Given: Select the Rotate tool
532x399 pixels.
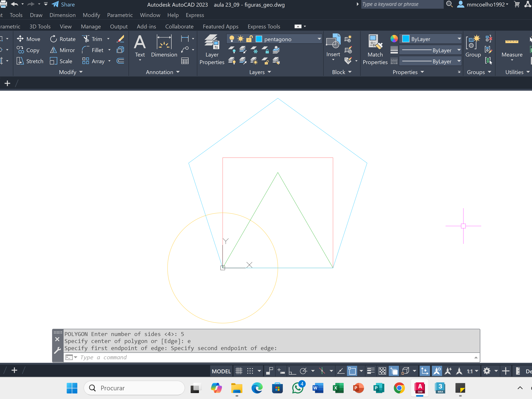Looking at the screenshot, I should (63, 39).
